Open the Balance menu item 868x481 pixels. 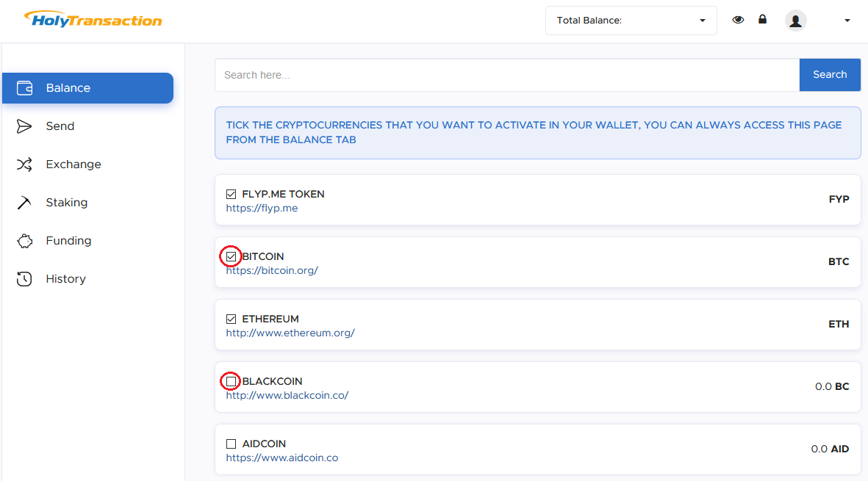[88, 88]
